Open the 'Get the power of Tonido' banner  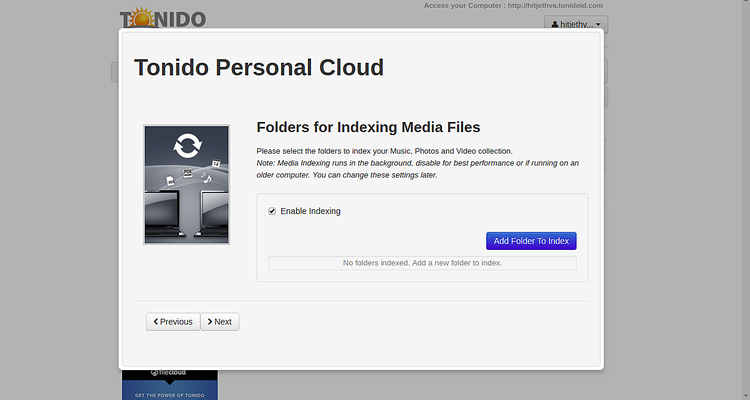click(x=169, y=394)
